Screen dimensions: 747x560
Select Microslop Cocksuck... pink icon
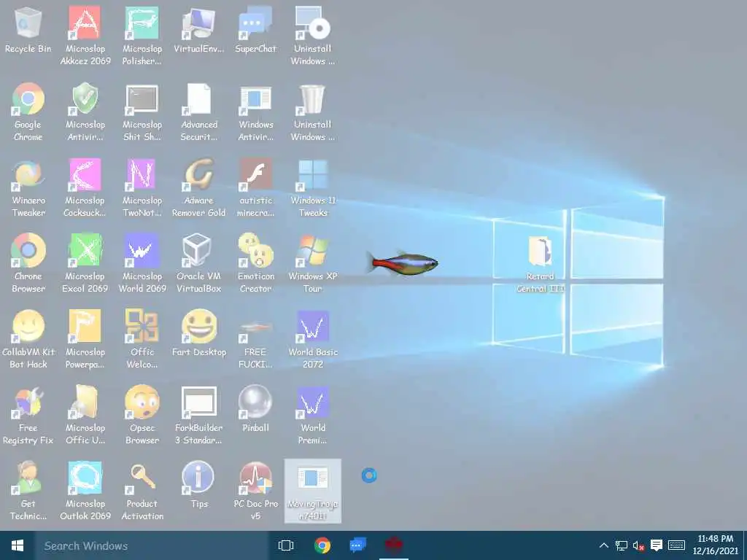85,187
